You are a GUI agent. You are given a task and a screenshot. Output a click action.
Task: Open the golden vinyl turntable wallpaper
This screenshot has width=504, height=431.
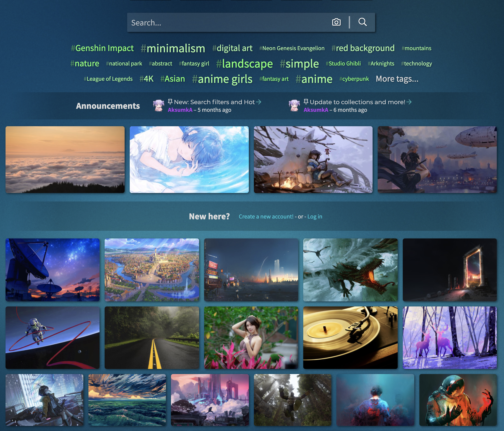tap(350, 337)
